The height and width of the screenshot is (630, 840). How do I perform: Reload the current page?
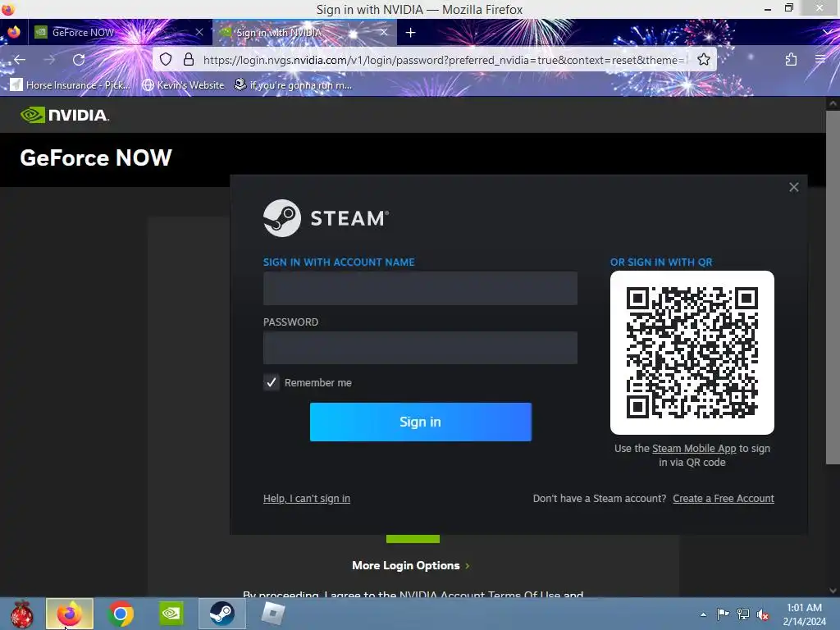pyautogui.click(x=79, y=59)
